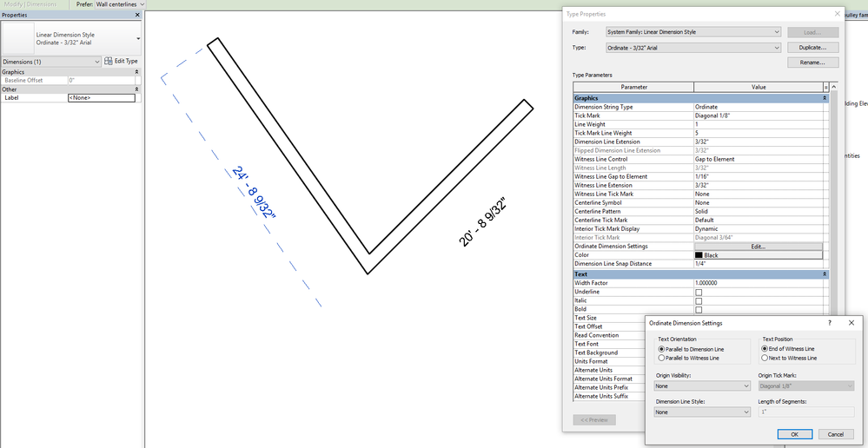Click the Tick Mark value Diagonal 1/8"
This screenshot has height=448, width=868.
(x=759, y=115)
